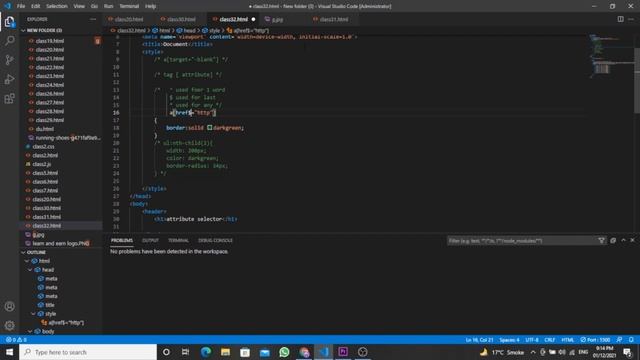The height and width of the screenshot is (360, 640).
Task: Open the Explorer view in the activity bar
Action: tap(9, 22)
